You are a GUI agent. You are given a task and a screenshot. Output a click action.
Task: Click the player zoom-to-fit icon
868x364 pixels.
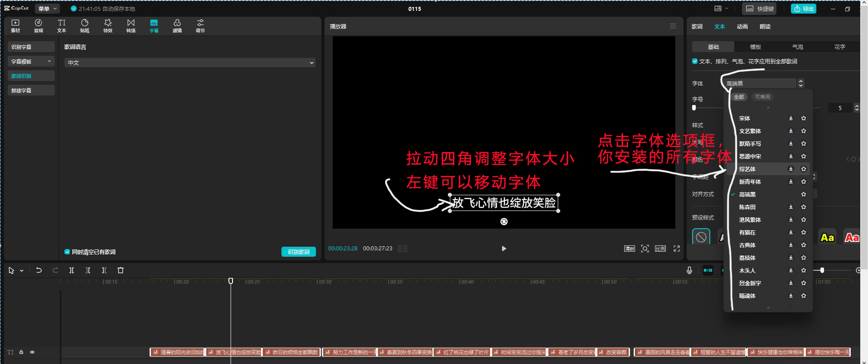coord(645,249)
